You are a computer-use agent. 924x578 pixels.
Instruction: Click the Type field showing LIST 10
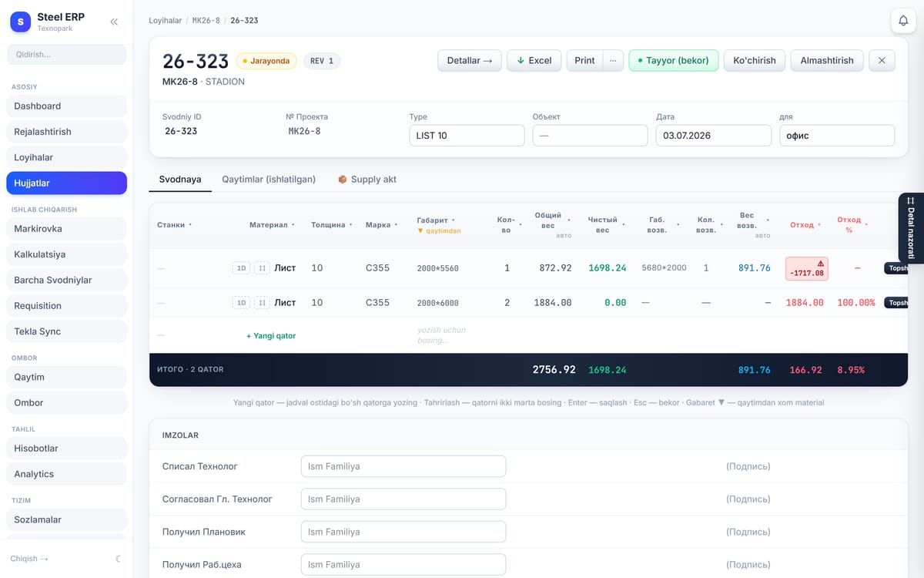[x=467, y=136]
